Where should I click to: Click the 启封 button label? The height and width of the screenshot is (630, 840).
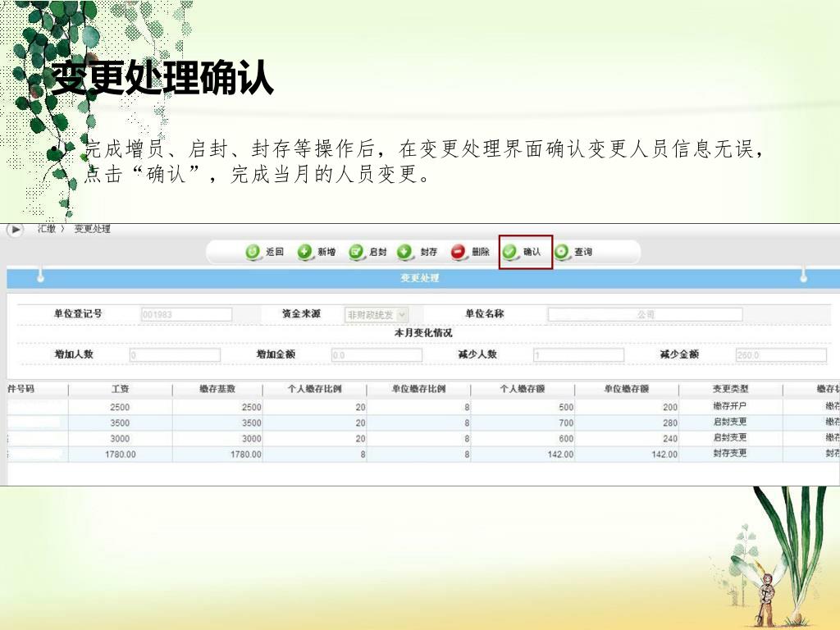click(377, 252)
